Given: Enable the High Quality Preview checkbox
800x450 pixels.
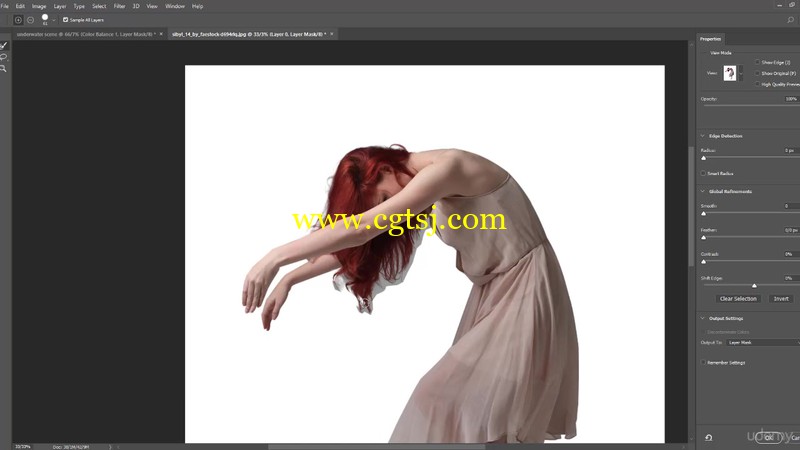Looking at the screenshot, I should (x=757, y=84).
